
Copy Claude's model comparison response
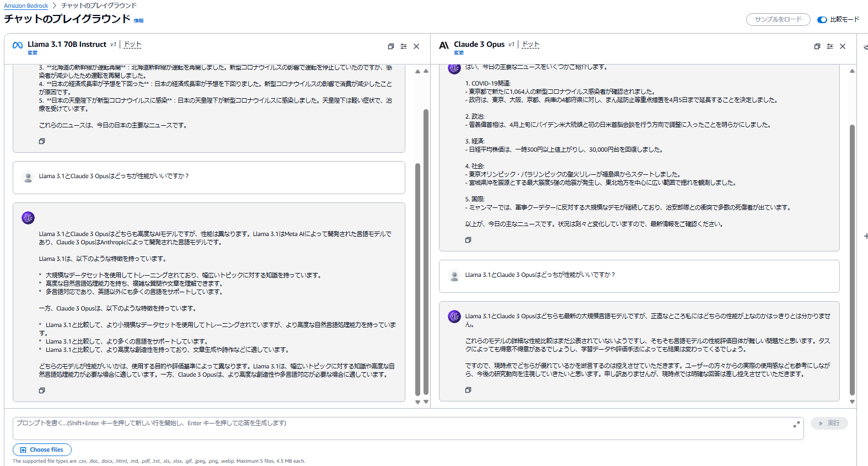tap(468, 390)
